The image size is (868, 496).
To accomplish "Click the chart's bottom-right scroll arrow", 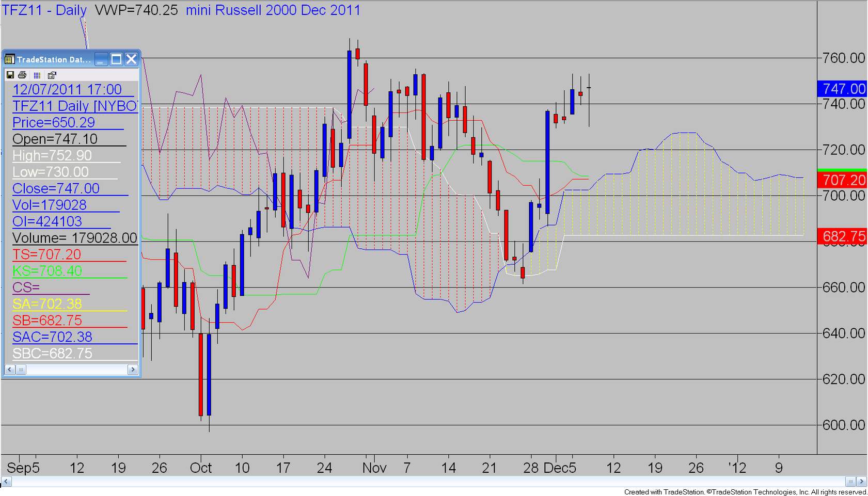I will click(x=862, y=482).
